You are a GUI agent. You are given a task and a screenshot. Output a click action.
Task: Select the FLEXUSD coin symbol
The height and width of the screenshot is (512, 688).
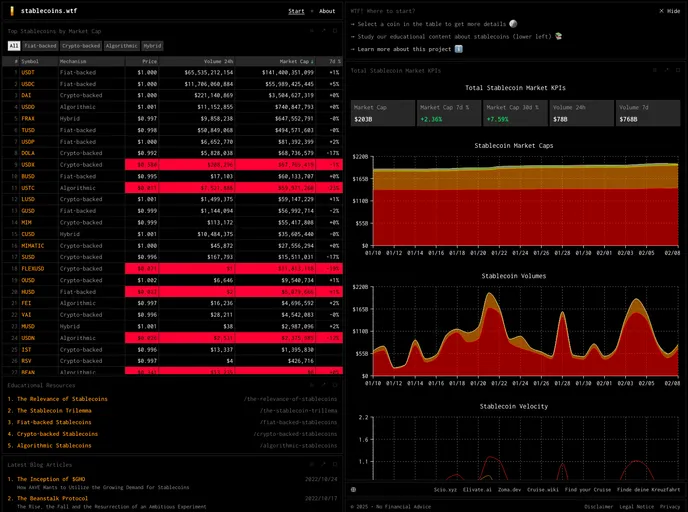[x=33, y=269]
